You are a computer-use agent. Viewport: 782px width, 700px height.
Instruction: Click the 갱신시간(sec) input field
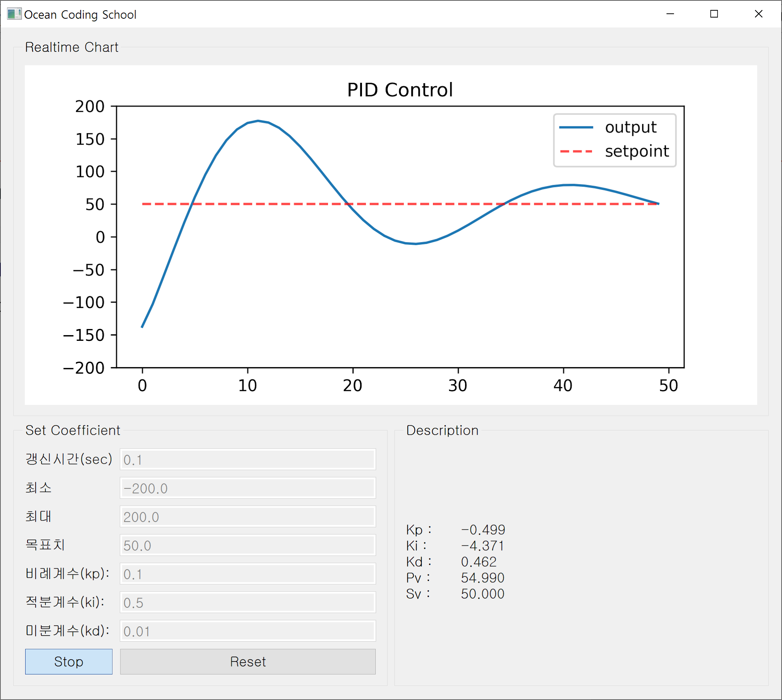point(248,459)
